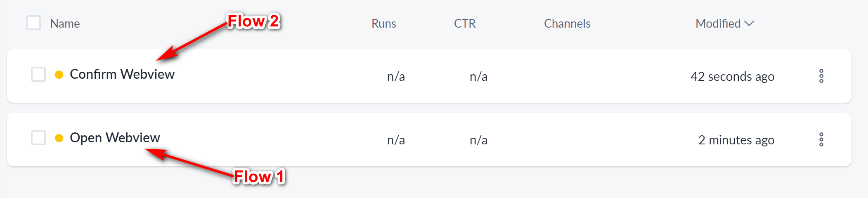Image resolution: width=868 pixels, height=198 pixels.
Task: Click the CTR n/a value for Confirm Webview
Action: point(478,77)
